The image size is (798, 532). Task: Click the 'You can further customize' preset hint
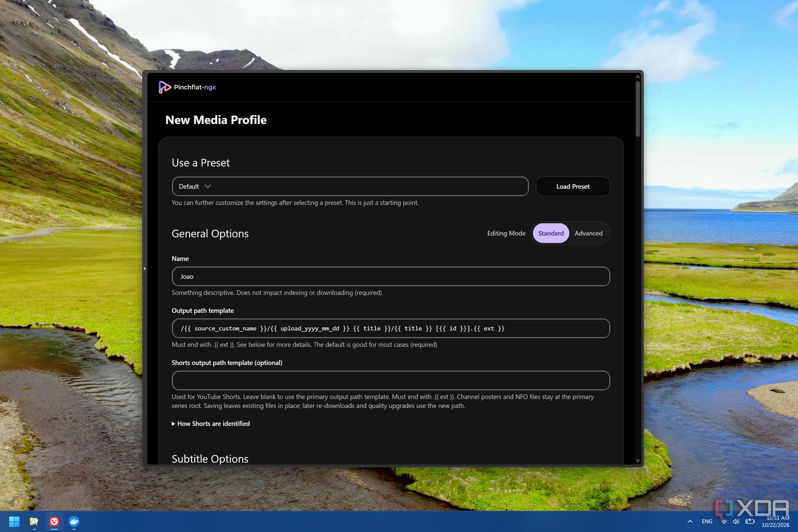click(295, 203)
